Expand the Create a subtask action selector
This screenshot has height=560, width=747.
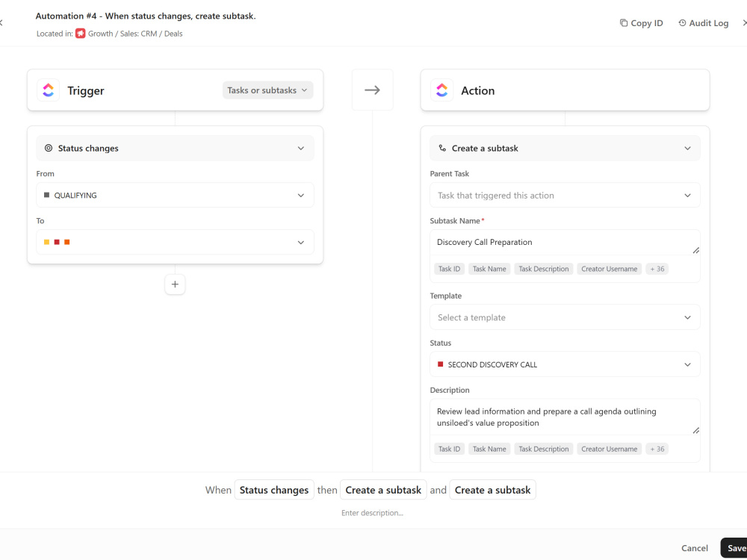click(565, 148)
